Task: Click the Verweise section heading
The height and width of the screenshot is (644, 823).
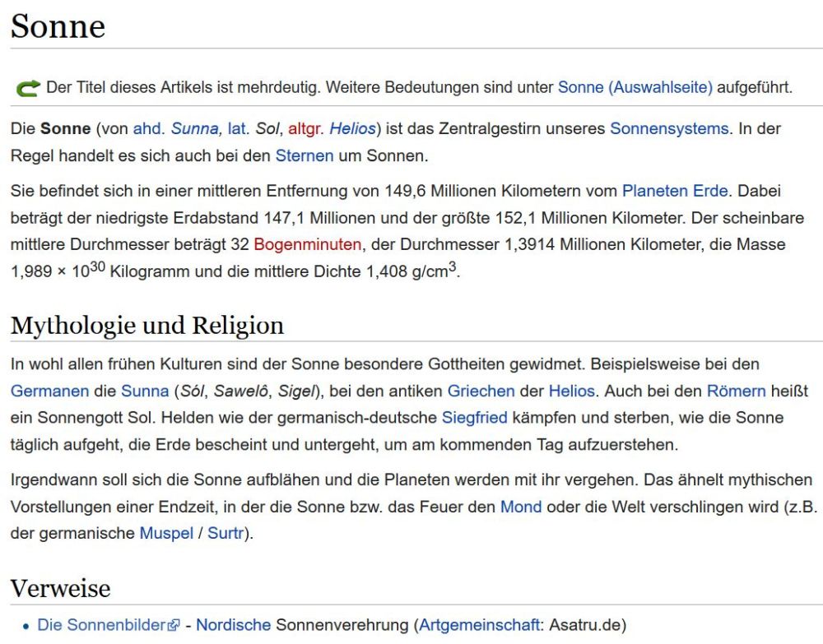Action: pos(60,588)
